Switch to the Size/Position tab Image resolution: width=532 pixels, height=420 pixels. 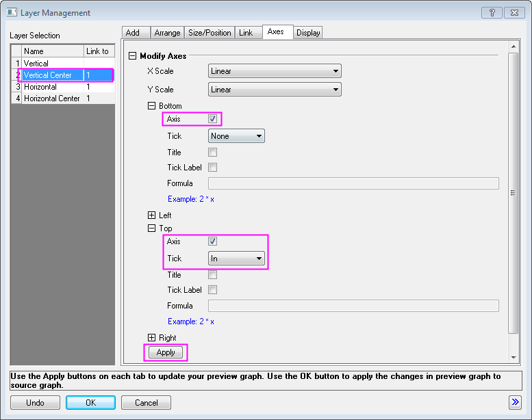[x=210, y=33]
